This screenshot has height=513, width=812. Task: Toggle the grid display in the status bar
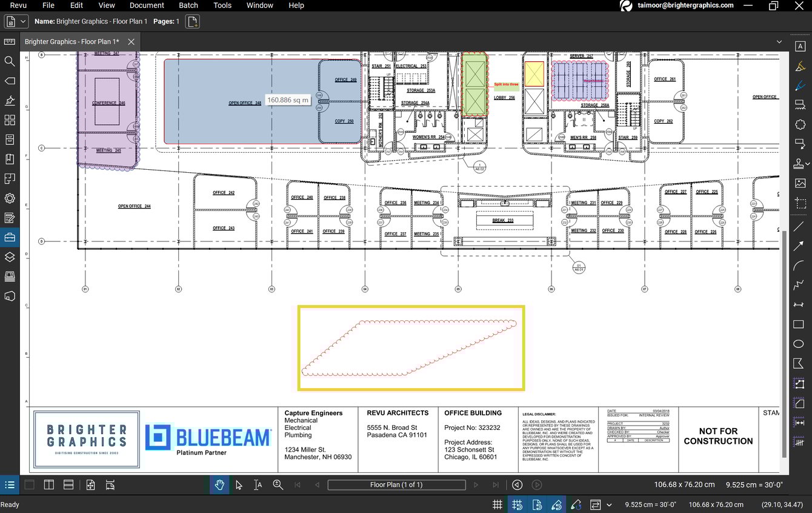pos(497,505)
